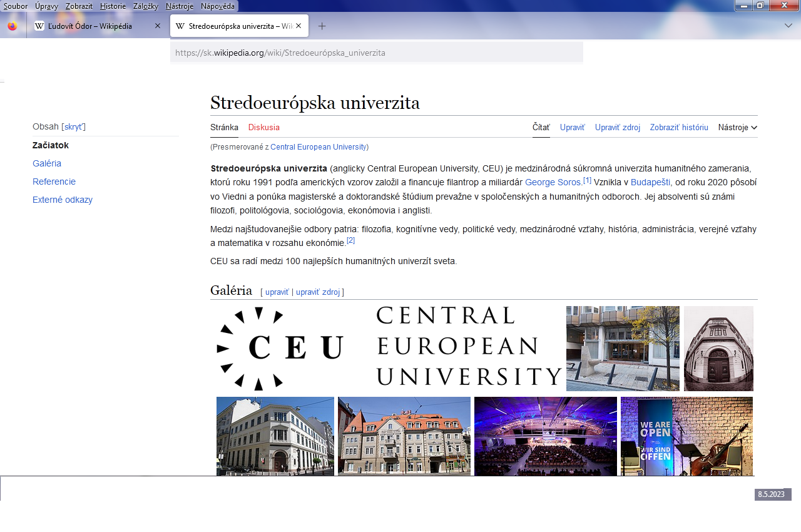Click upraviť zdroj beside Galéria heading

coord(318,292)
